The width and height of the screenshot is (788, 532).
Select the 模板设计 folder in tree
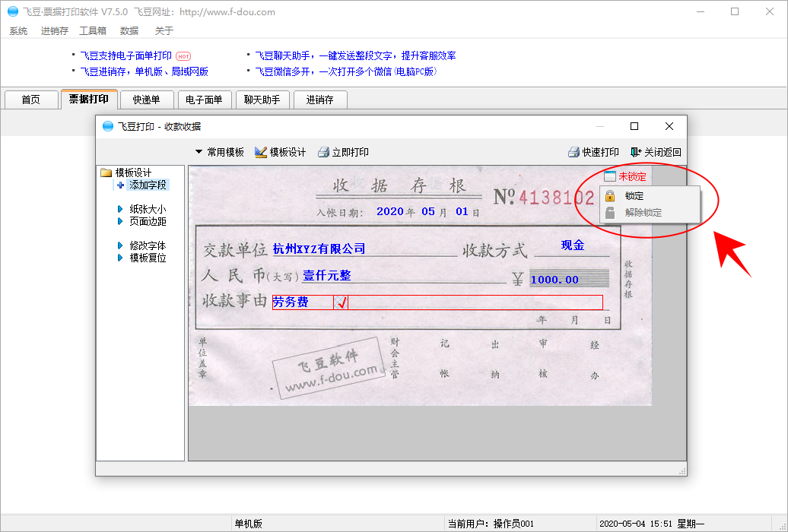(126, 173)
